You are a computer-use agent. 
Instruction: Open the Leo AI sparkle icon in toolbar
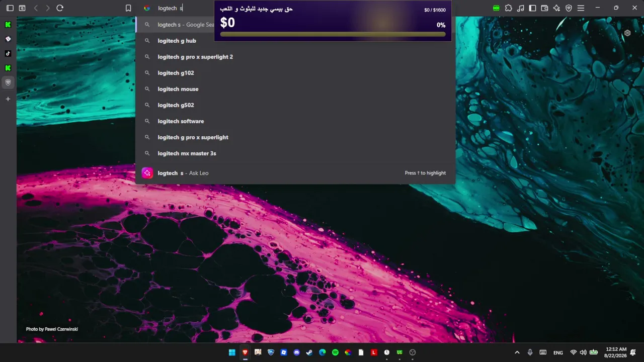click(x=556, y=8)
